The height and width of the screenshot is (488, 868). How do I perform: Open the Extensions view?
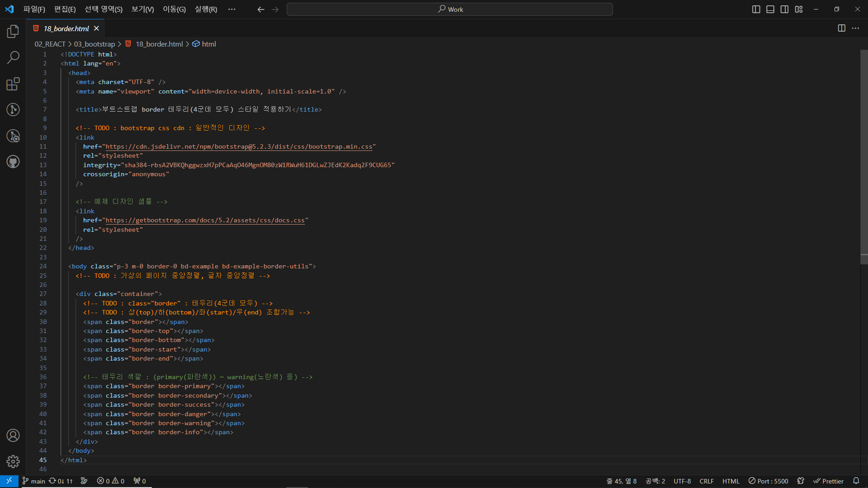pos(13,84)
